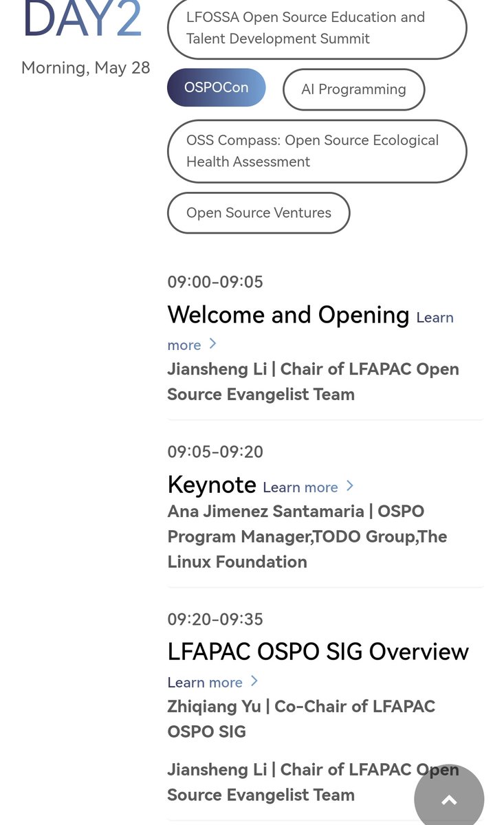Image resolution: width=504 pixels, height=825 pixels.
Task: Open Learn more for Welcome and Opening
Action: click(x=435, y=318)
